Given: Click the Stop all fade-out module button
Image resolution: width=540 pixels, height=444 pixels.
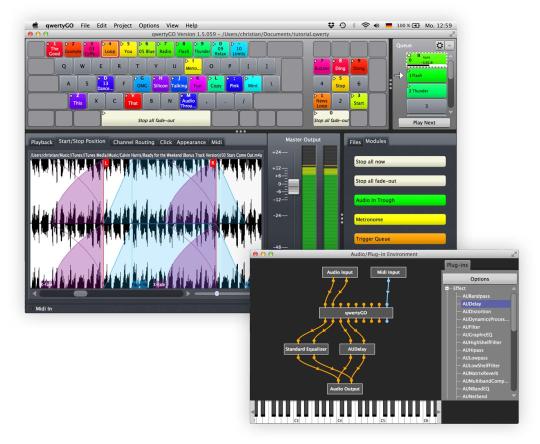Looking at the screenshot, I should (x=400, y=181).
